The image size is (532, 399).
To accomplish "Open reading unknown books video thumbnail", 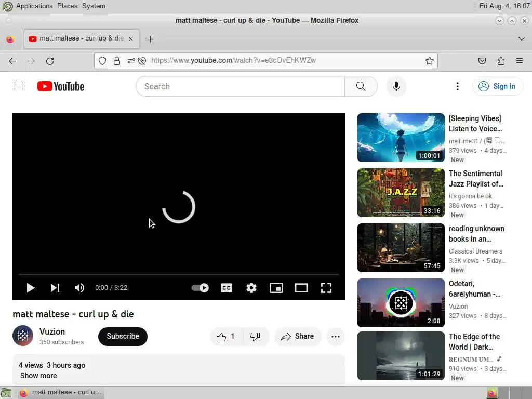I will pos(401,247).
